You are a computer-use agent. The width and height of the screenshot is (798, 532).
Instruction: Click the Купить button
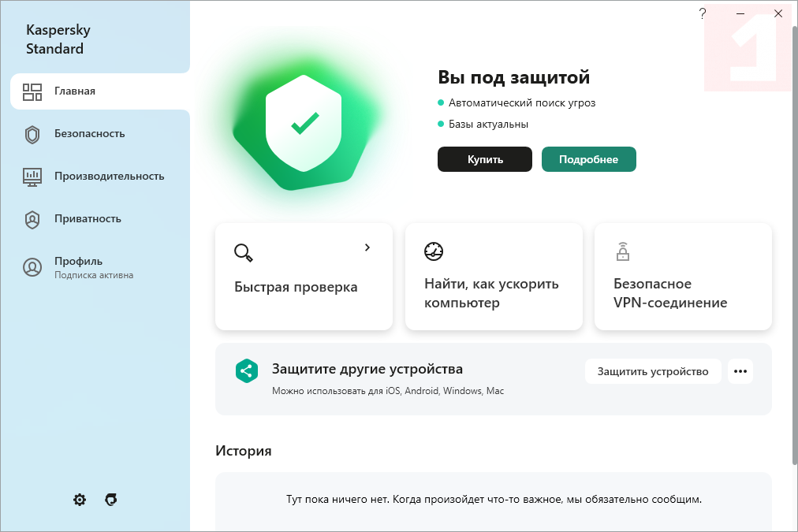coord(484,159)
